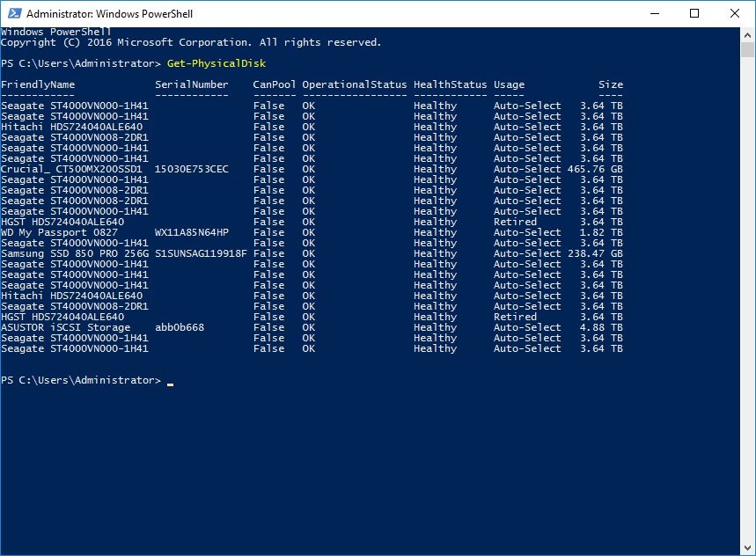The image size is (756, 556).
Task: Click serial number abb0b668
Action: (x=179, y=327)
